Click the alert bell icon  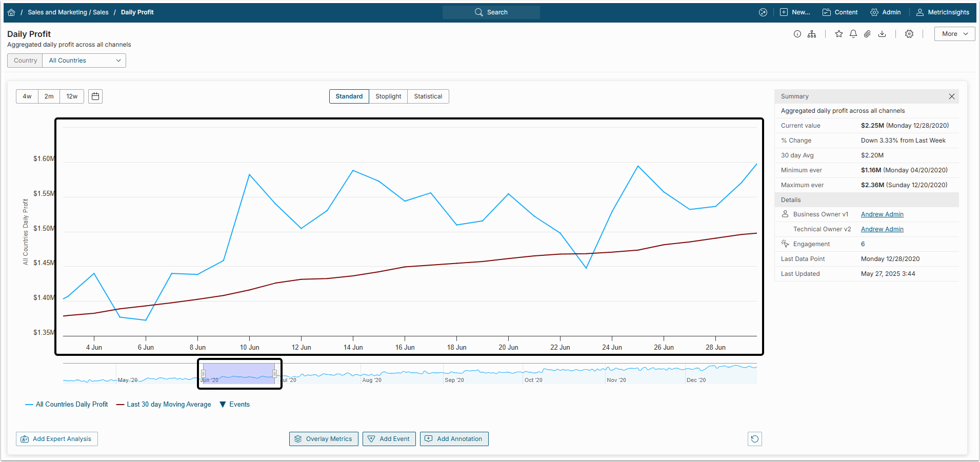click(853, 34)
